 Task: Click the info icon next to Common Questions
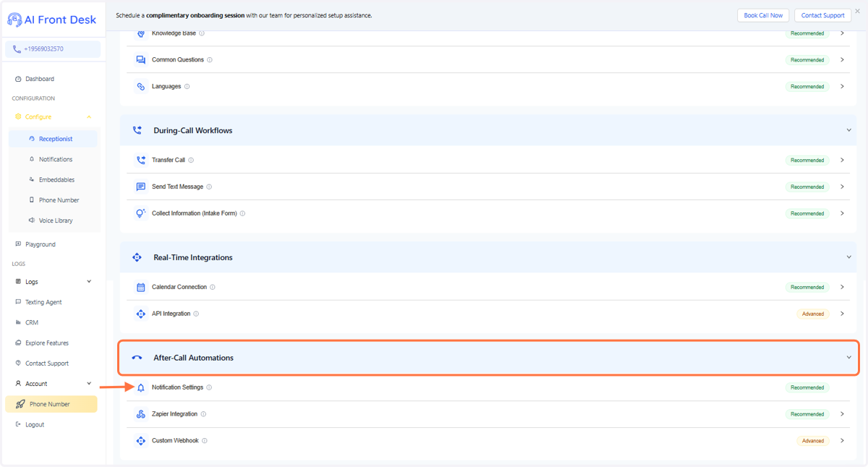click(210, 60)
